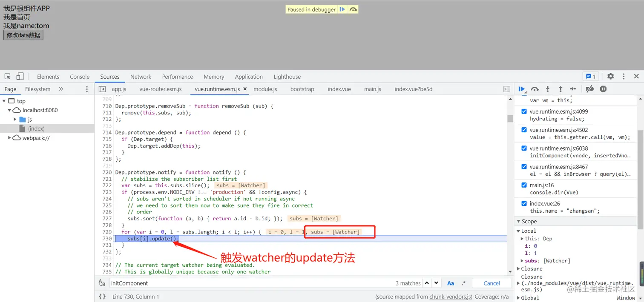Collapse the Local scope group
Screen dimensions: 644x302
[x=518, y=231]
